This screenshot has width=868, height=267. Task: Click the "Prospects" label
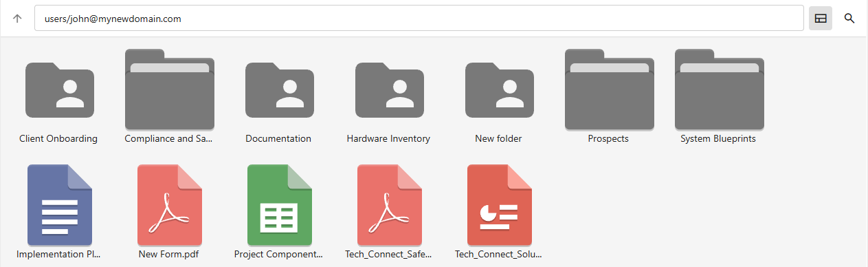(x=608, y=138)
